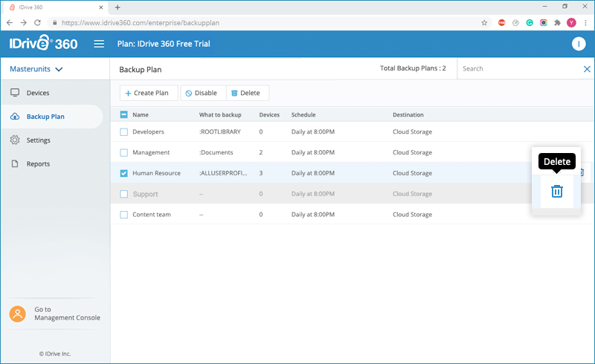The height and width of the screenshot is (364, 595).
Task: Bookmark page with the star icon
Action: [x=484, y=23]
